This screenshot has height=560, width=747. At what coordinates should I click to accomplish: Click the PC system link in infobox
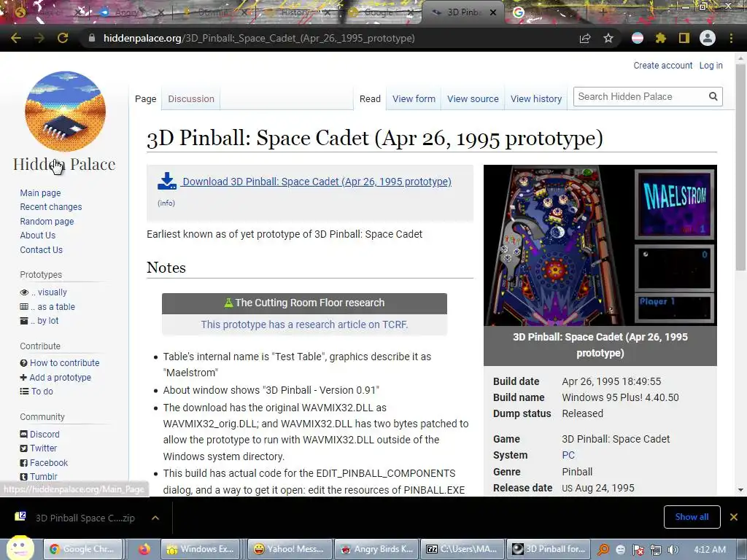click(x=568, y=455)
